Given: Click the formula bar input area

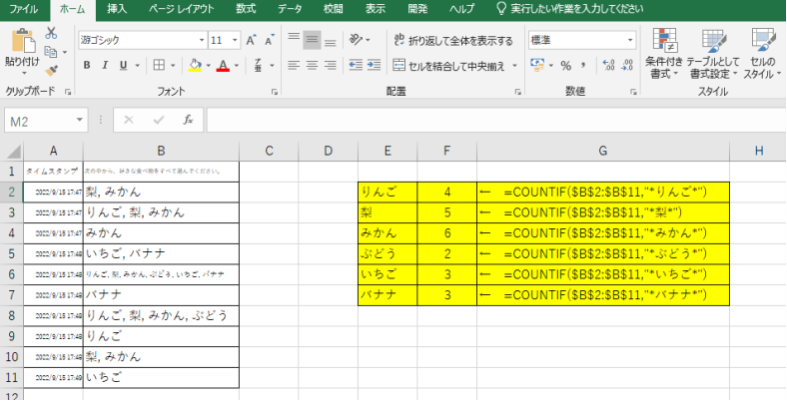Looking at the screenshot, I should [496, 120].
